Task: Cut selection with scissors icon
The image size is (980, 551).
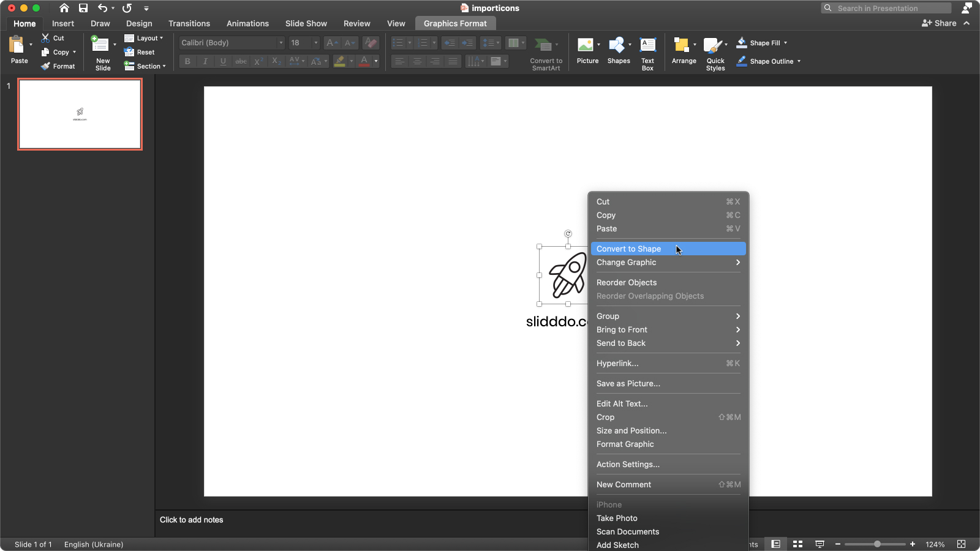Action: click(x=45, y=38)
